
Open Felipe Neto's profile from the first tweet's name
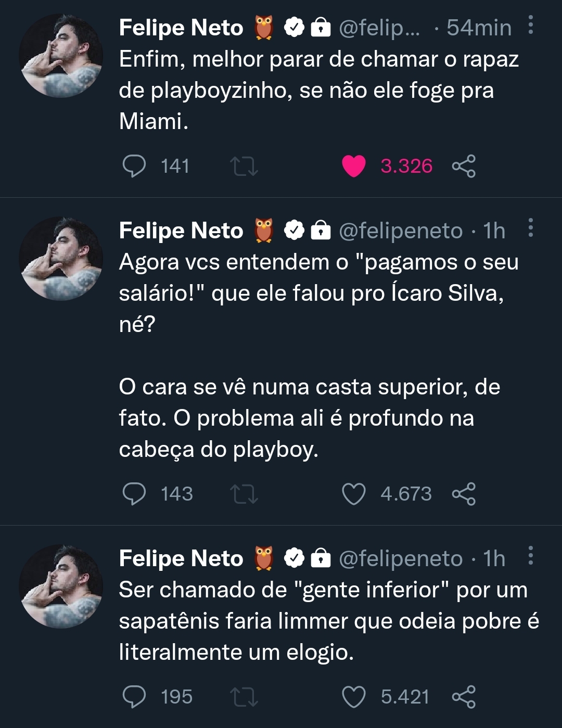181,28
